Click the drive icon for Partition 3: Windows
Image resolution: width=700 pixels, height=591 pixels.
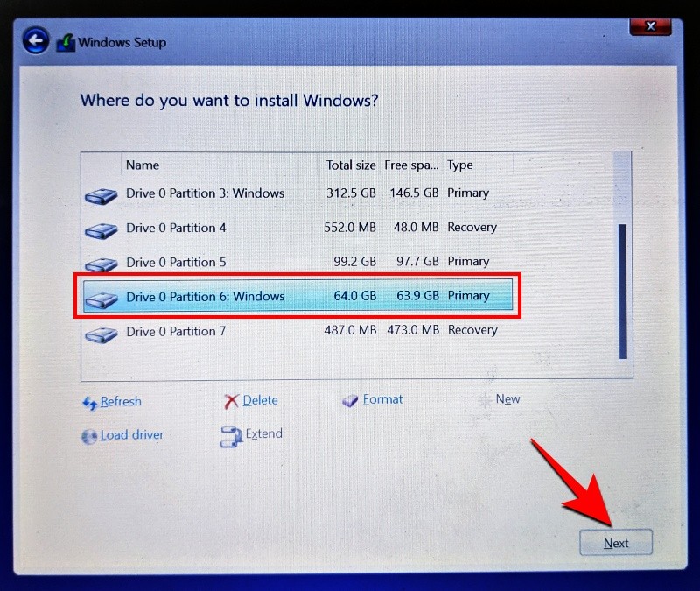(x=101, y=195)
